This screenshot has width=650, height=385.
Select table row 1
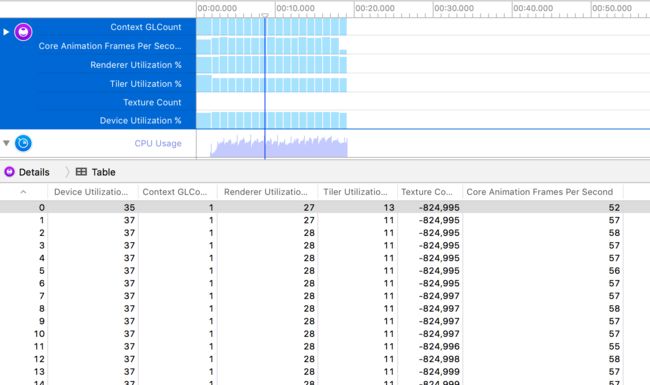pyautogui.click(x=325, y=220)
